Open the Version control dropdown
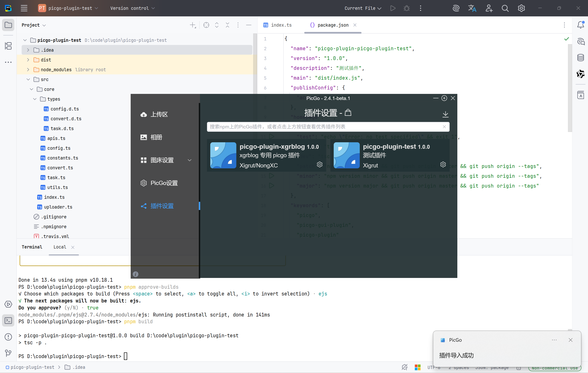 click(x=132, y=8)
